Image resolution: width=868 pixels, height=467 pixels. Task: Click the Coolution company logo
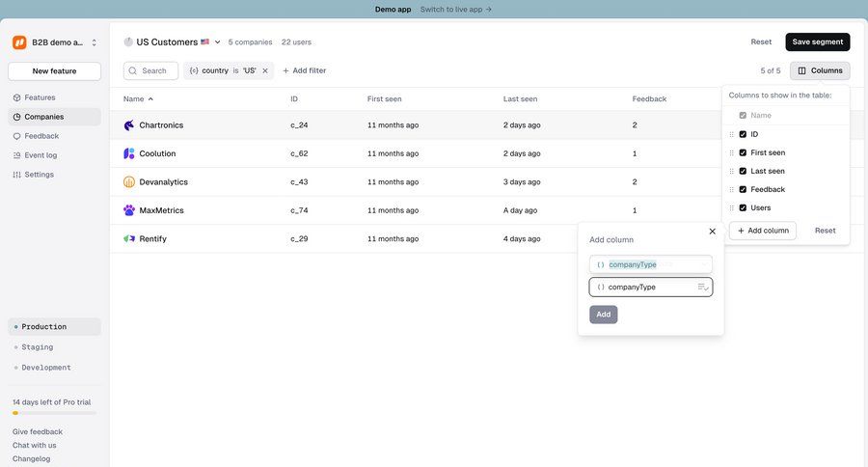pos(129,153)
